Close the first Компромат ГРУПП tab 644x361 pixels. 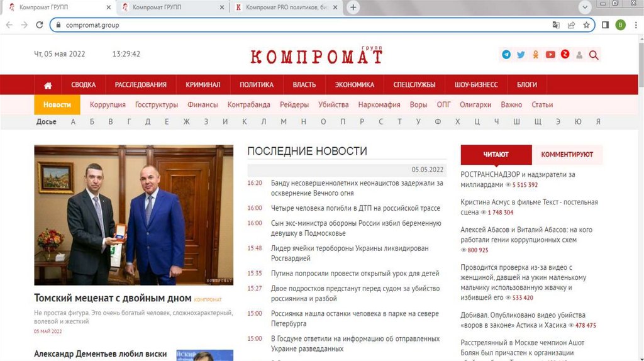click(108, 8)
